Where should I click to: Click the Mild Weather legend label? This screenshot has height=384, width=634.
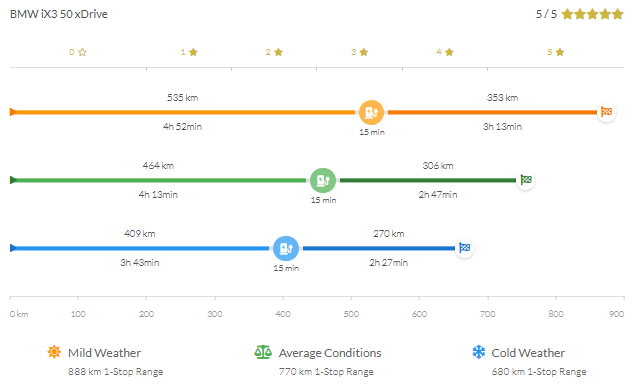[104, 353]
